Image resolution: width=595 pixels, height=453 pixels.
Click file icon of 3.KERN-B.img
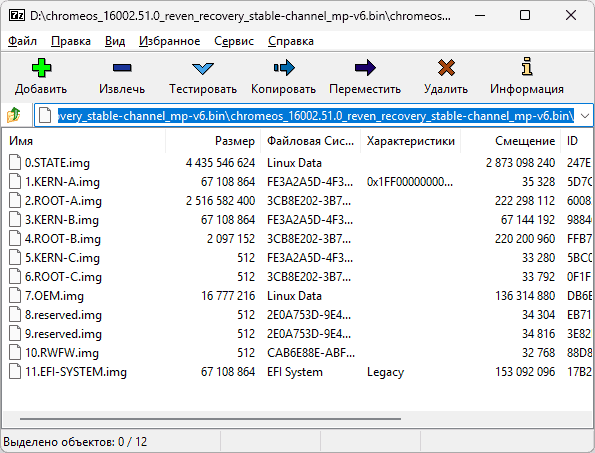[15, 219]
